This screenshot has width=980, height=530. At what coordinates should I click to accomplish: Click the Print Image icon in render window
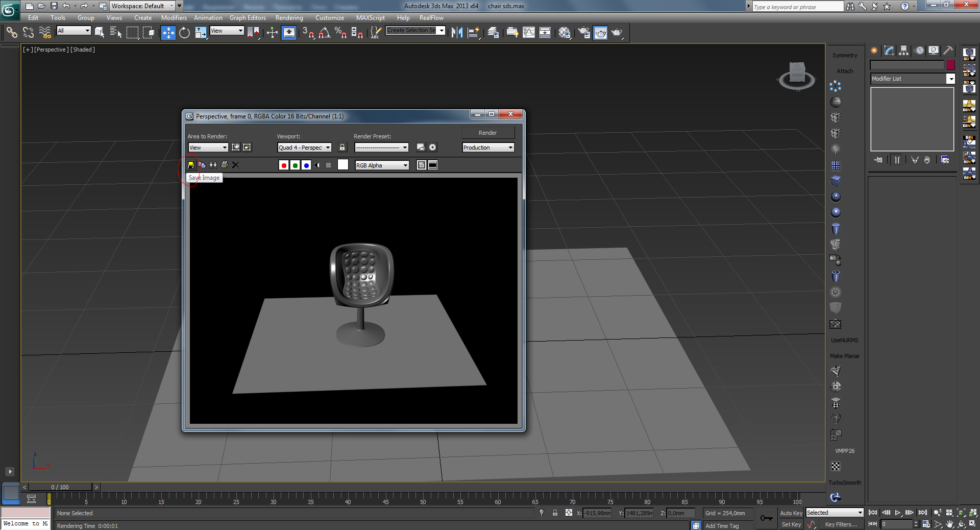[x=224, y=165]
